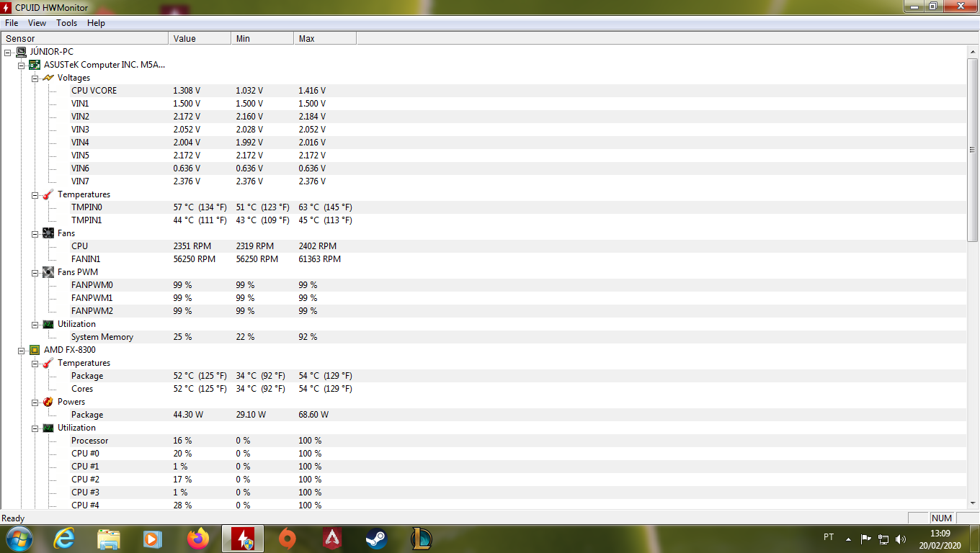
Task: Open the File menu
Action: point(12,23)
